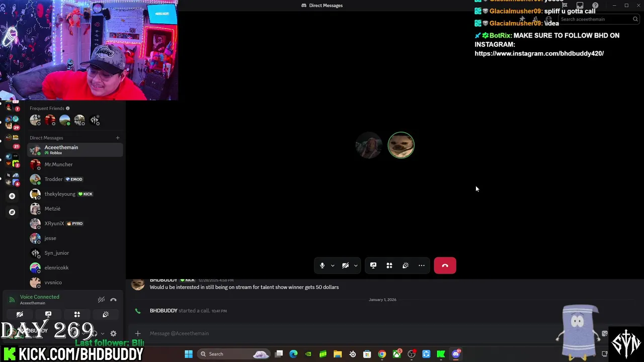
Task: Open Trodder direct message
Action: pos(75,179)
